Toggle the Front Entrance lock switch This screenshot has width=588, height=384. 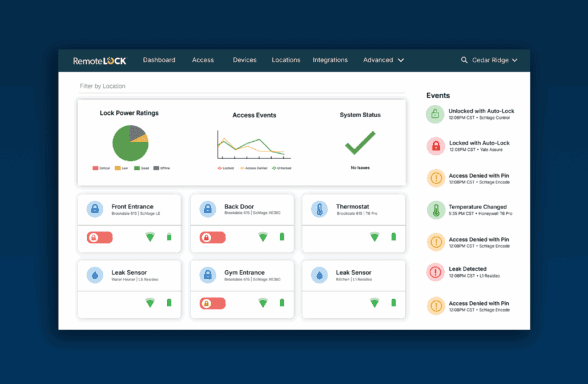[x=100, y=237]
